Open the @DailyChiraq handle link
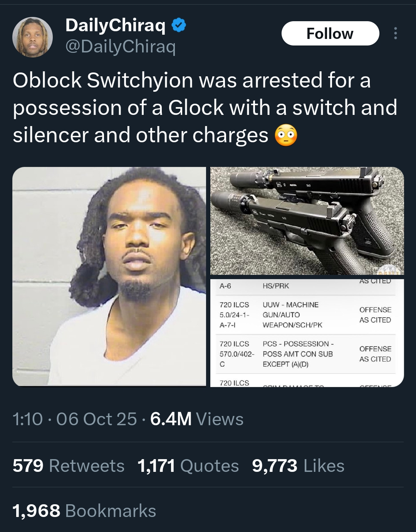Image resolution: width=416 pixels, height=532 pixels. point(121,47)
